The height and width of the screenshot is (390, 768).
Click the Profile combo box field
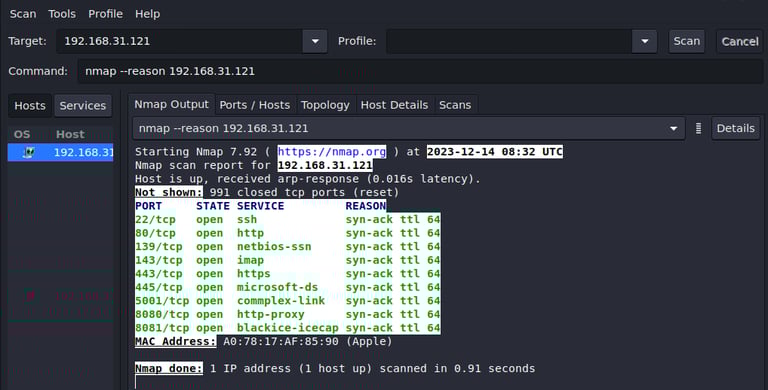(509, 41)
